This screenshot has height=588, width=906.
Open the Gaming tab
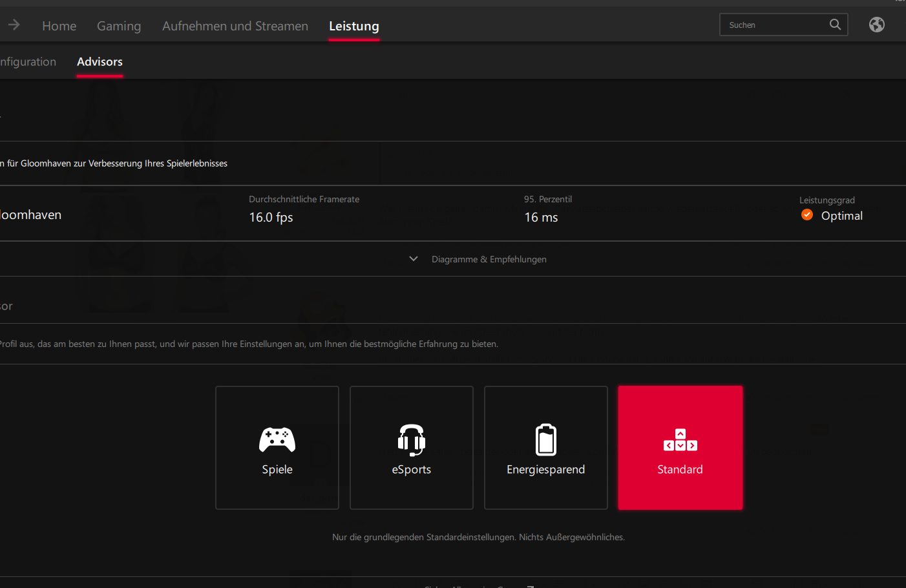pyautogui.click(x=119, y=26)
